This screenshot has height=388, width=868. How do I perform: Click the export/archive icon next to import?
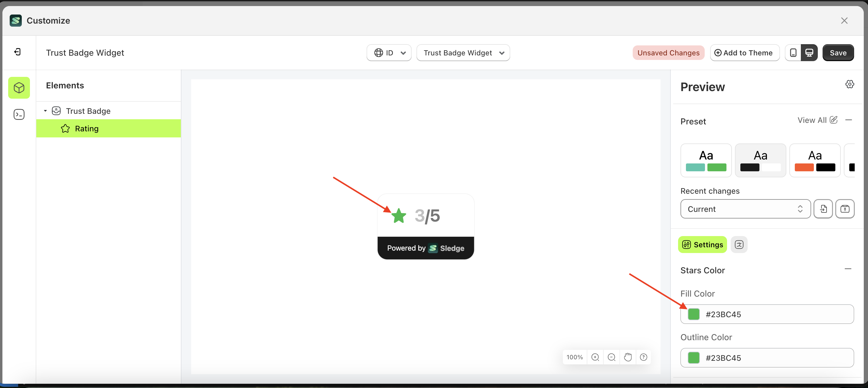(x=845, y=209)
